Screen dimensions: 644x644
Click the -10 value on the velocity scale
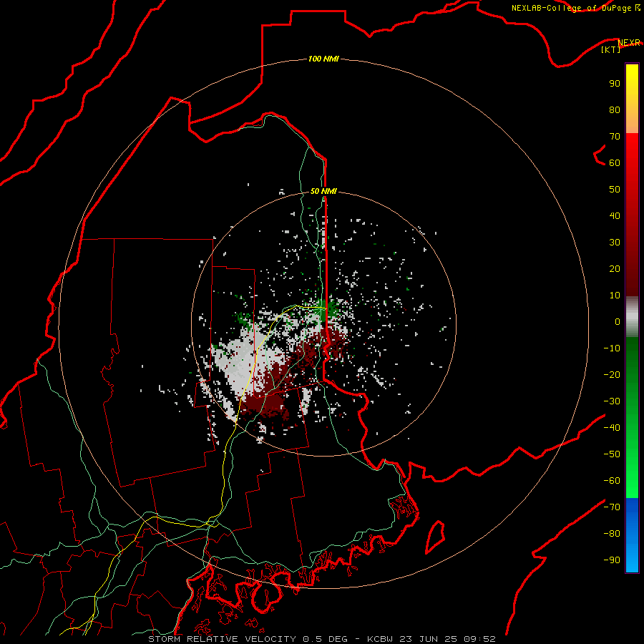(x=612, y=348)
